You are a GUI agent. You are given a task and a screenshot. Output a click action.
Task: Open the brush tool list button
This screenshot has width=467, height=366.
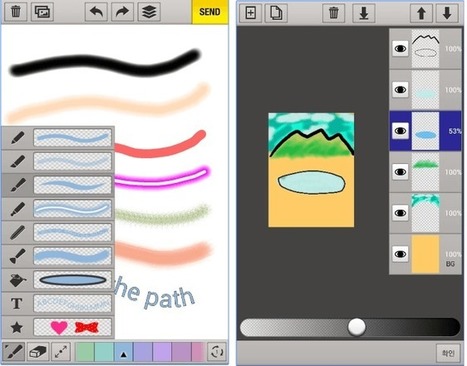13,352
